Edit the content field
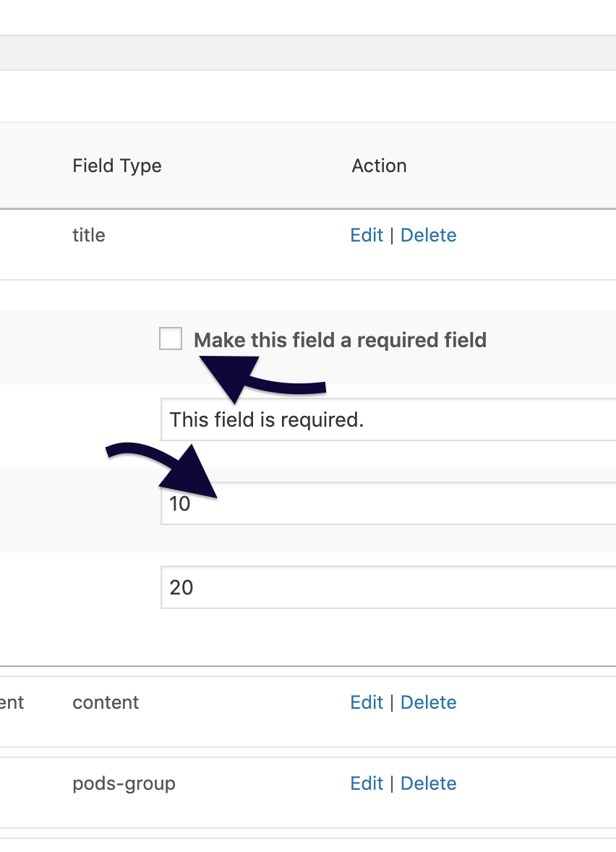 tap(366, 702)
